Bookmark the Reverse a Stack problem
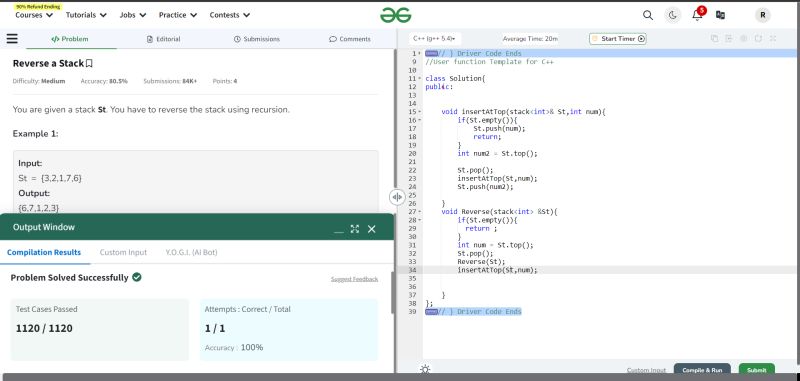Screen dimensions: 800x381 tap(89, 64)
